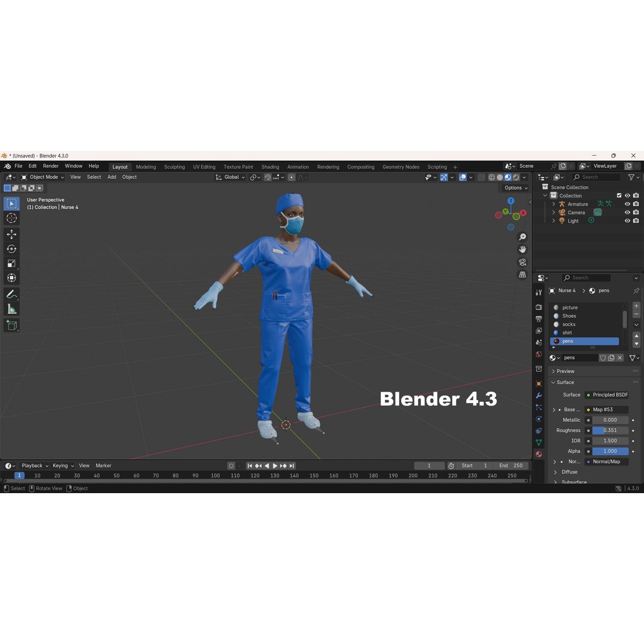Open the Tool properties tab
The width and height of the screenshot is (644, 644).
(x=539, y=292)
